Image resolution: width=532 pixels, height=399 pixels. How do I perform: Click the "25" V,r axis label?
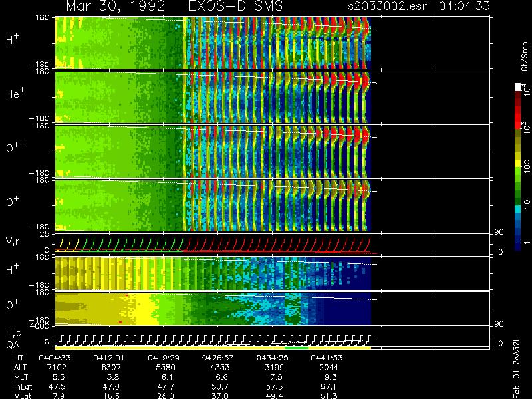45,234
